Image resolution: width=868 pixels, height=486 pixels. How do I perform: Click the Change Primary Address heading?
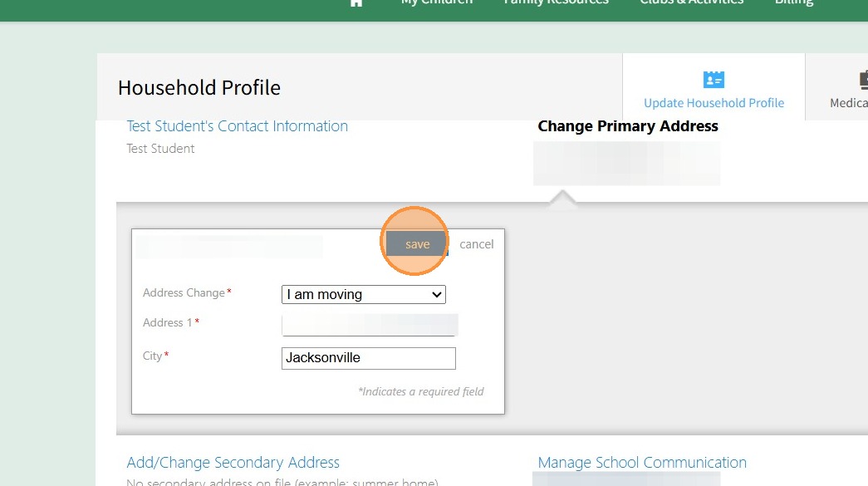tap(628, 126)
